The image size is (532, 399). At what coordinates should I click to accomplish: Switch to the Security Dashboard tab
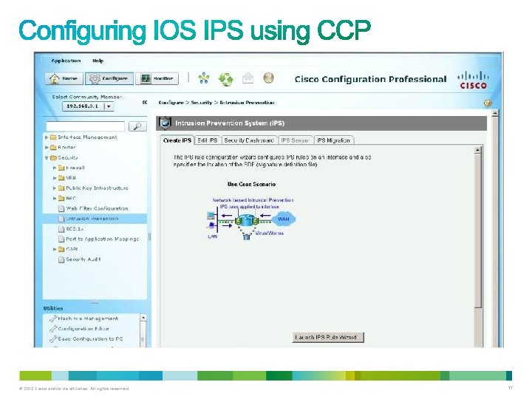(x=249, y=140)
